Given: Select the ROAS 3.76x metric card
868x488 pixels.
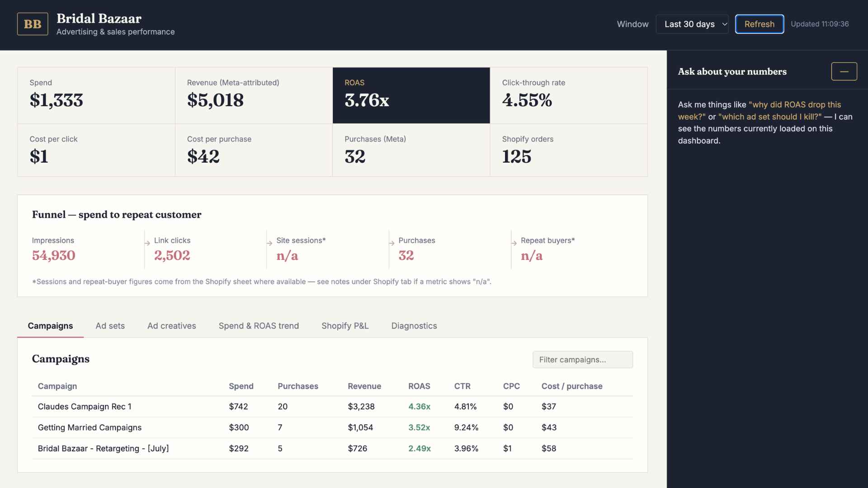Looking at the screenshot, I should [411, 95].
